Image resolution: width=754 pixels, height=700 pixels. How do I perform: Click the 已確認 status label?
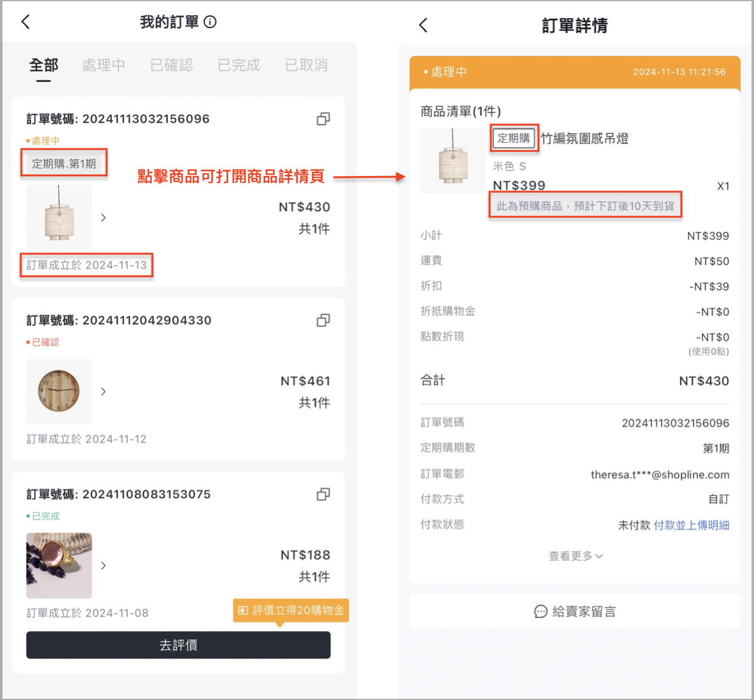[x=43, y=343]
